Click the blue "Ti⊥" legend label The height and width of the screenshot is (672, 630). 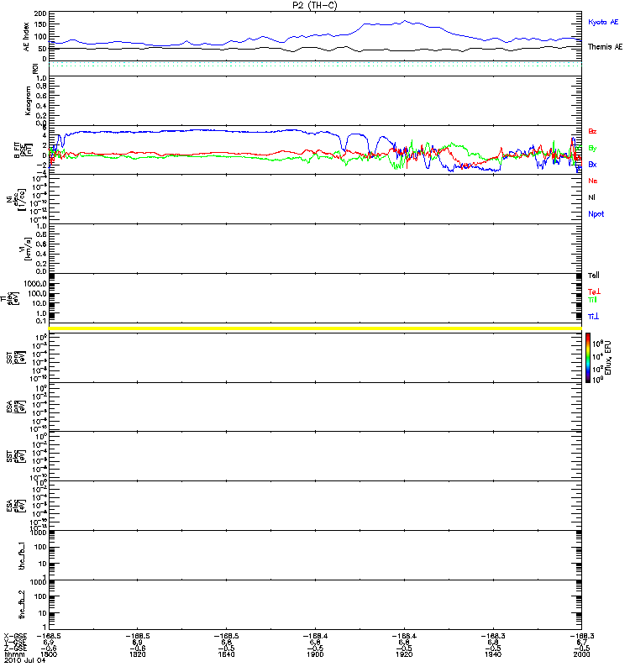[x=593, y=317]
